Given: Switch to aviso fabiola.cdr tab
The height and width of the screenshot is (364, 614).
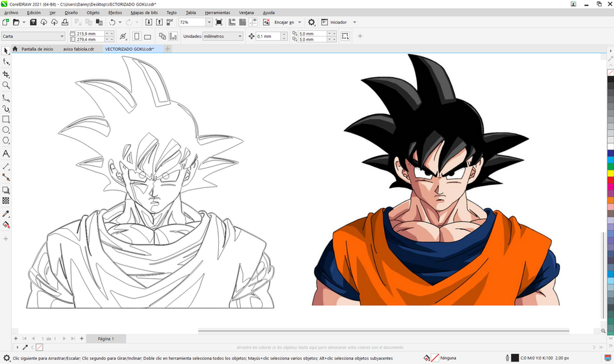Looking at the screenshot, I should click(x=78, y=49).
